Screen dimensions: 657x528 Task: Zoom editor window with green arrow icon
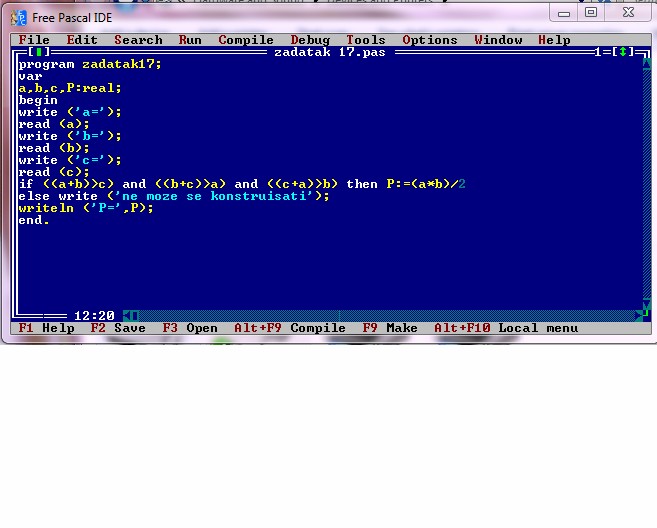click(x=623, y=52)
